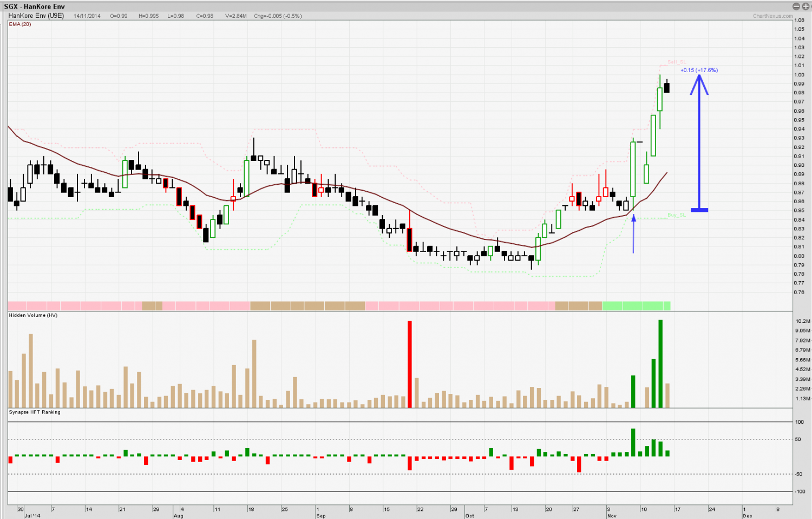Click the 1.00 price level on the axis
The image size is (812, 519).
tap(799, 75)
